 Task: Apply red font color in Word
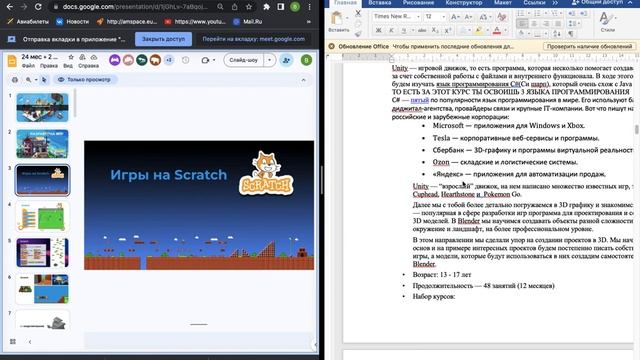pyautogui.click(x=497, y=30)
